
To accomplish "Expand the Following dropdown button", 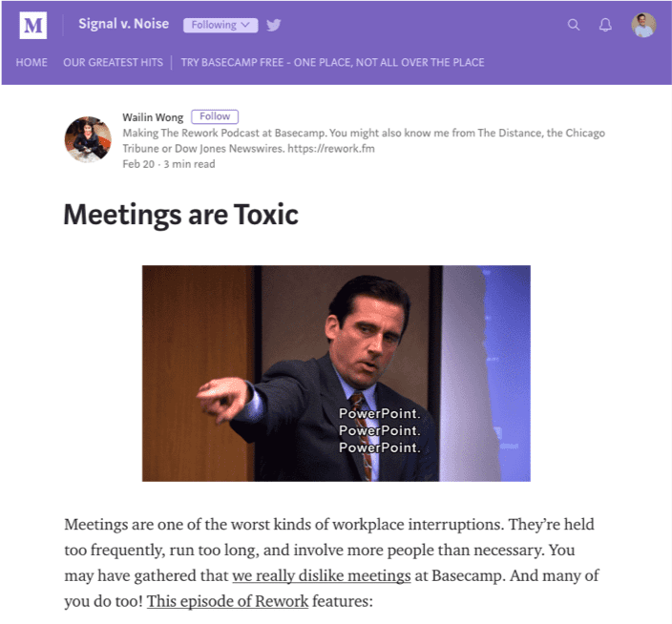I will click(x=220, y=25).
